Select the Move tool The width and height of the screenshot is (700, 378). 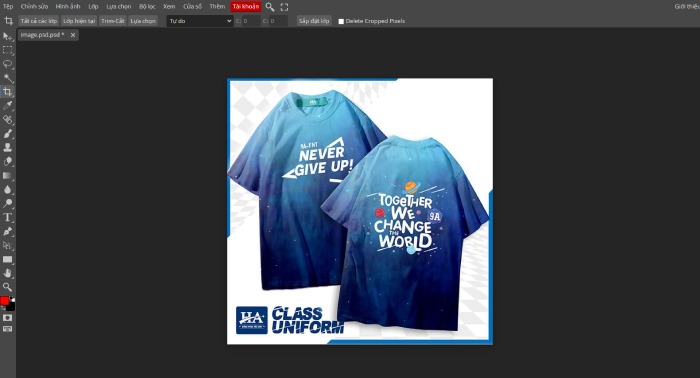click(x=8, y=36)
